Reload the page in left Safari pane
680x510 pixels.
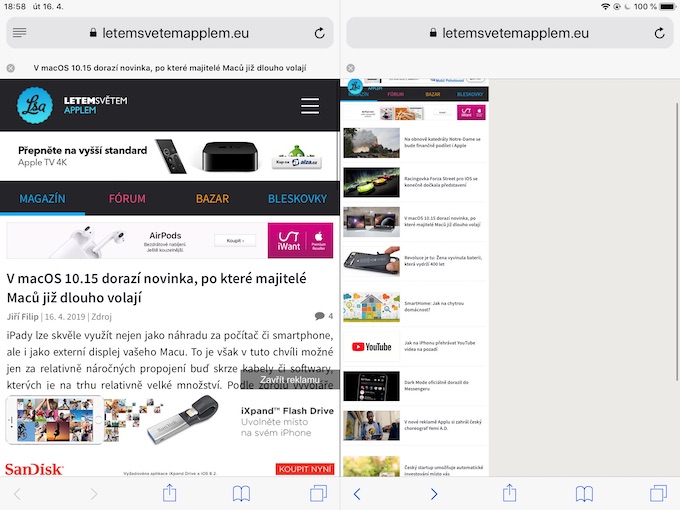(320, 33)
